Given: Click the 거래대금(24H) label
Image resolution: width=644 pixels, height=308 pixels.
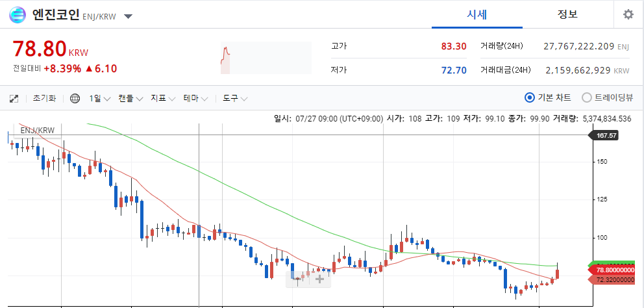Looking at the screenshot, I should coord(505,70).
